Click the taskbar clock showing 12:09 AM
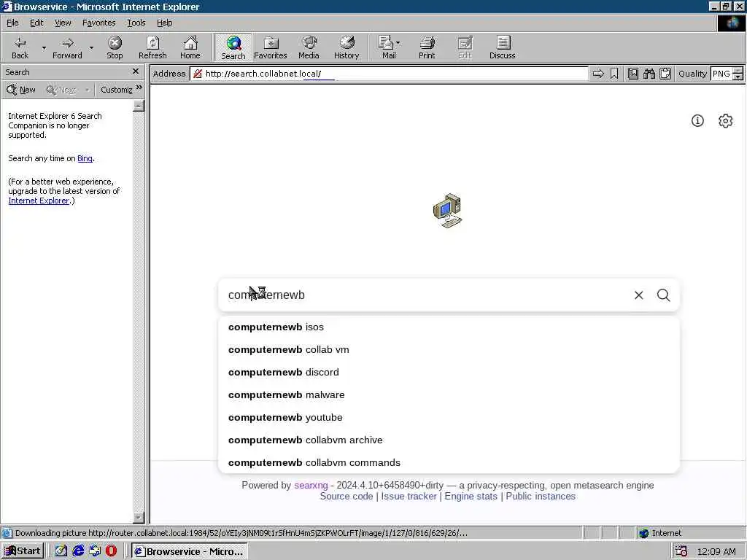747x560 pixels. 716,551
